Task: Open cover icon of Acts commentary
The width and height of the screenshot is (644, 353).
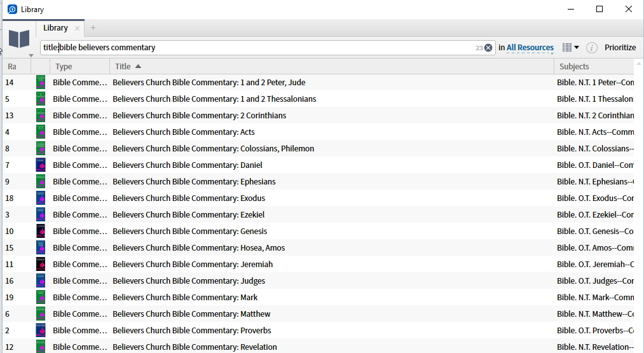Action: coord(41,132)
